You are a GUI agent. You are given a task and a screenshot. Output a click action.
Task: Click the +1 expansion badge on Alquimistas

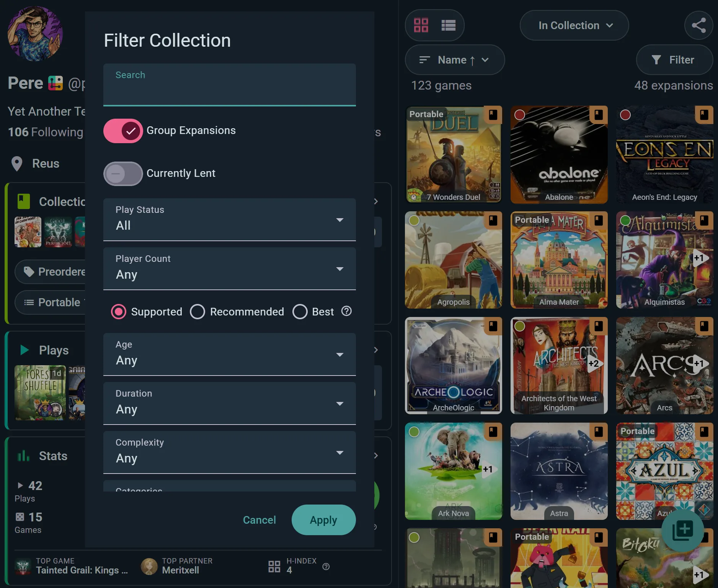pyautogui.click(x=700, y=258)
